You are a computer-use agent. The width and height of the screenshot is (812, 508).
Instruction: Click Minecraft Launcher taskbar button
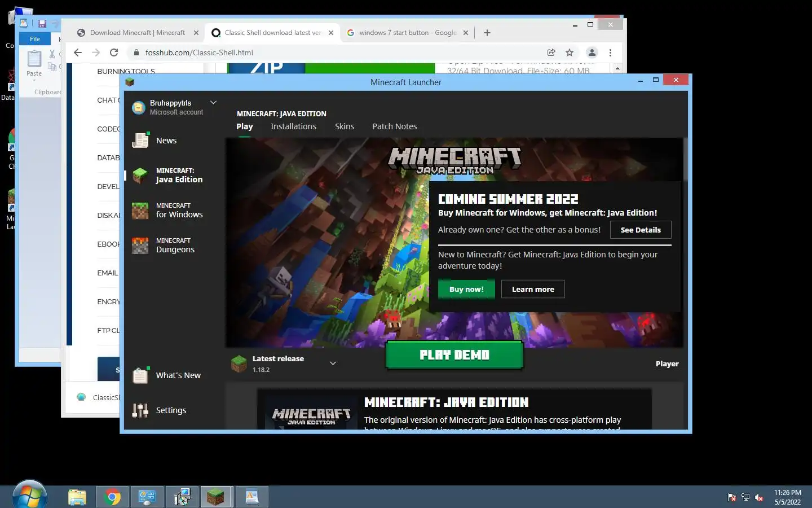click(215, 497)
